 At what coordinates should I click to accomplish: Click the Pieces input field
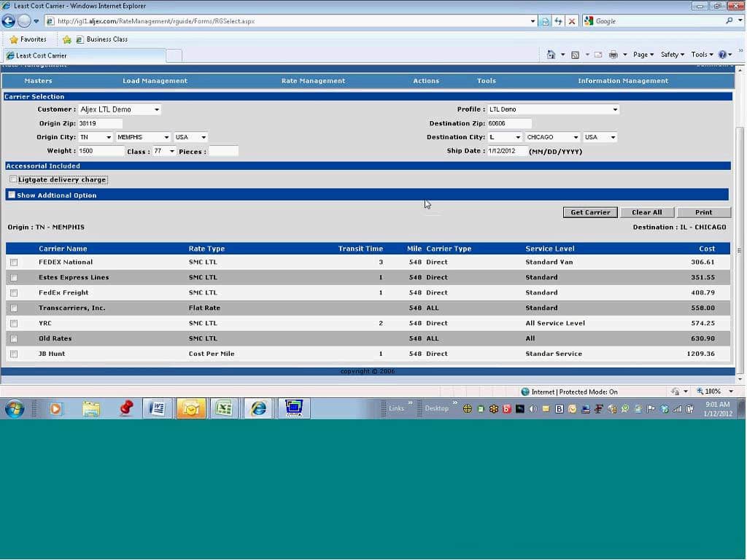pyautogui.click(x=223, y=152)
